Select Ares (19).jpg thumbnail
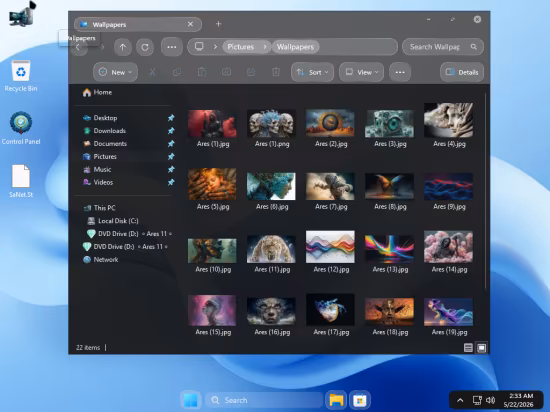Viewport: 550px width, 412px height. [449, 316]
